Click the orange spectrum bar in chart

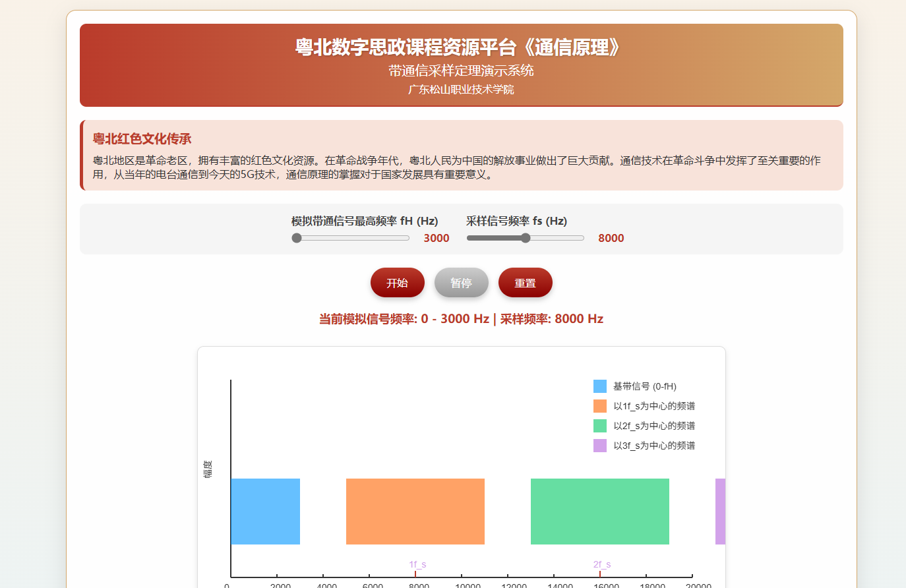[x=415, y=512]
